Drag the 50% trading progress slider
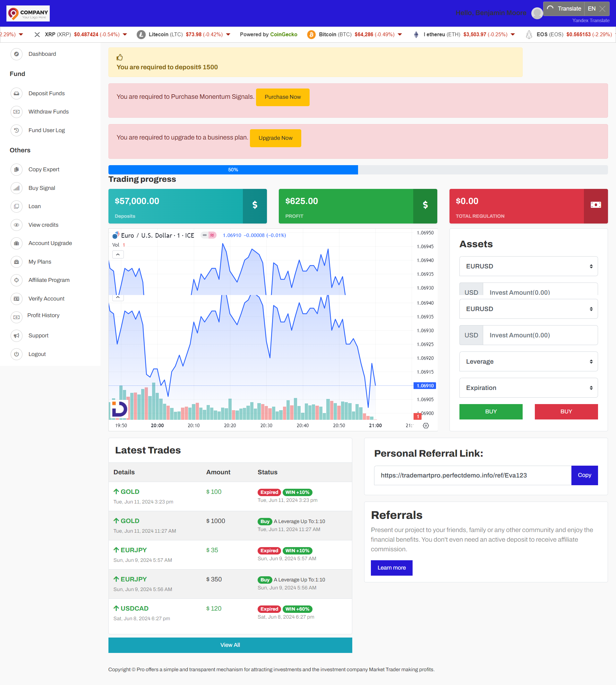The width and height of the screenshot is (616, 685). click(x=234, y=170)
